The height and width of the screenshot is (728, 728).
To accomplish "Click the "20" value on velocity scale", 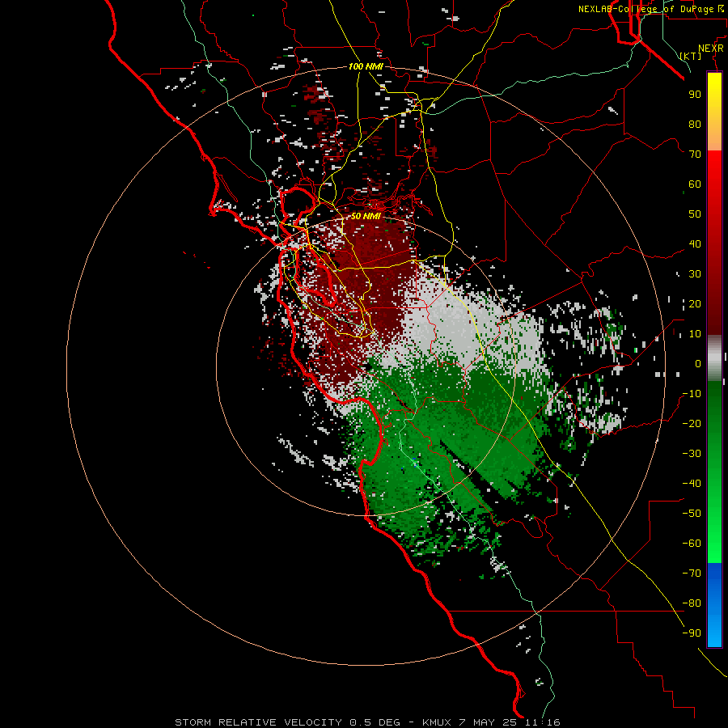I will pos(695,303).
